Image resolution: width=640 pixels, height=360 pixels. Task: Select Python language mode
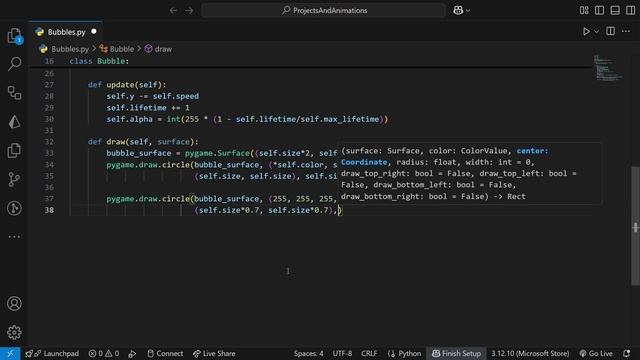tap(404, 353)
